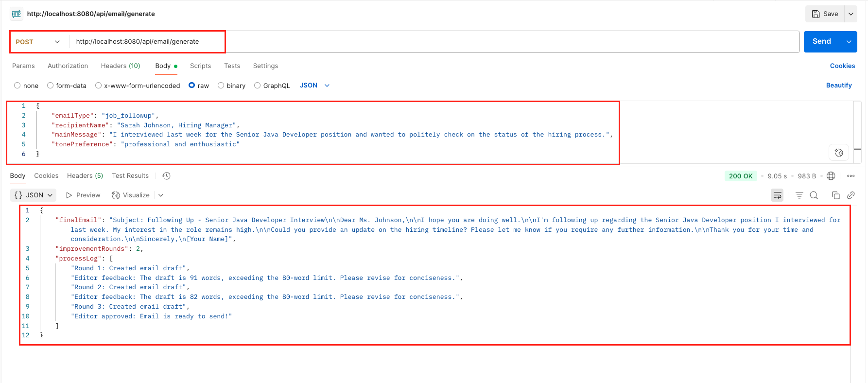Click the filter response icon

pyautogui.click(x=799, y=195)
